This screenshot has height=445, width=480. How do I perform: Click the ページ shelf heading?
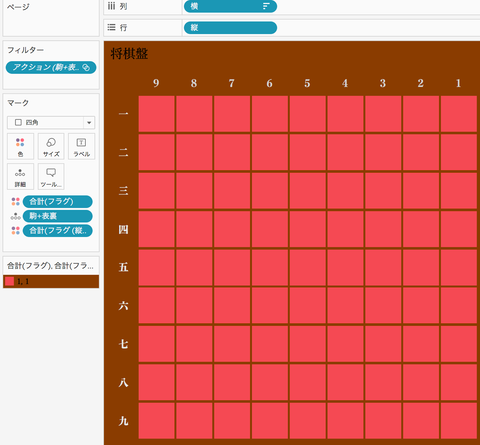click(x=18, y=7)
